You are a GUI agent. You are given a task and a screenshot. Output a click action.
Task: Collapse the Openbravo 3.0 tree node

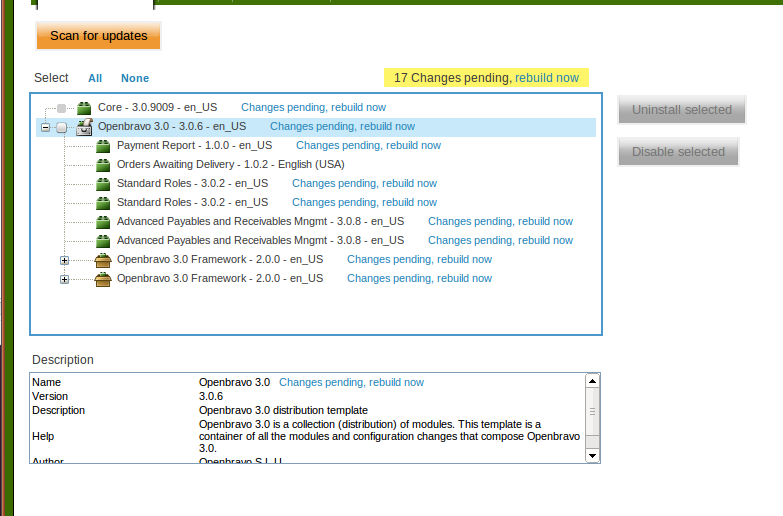(45, 127)
